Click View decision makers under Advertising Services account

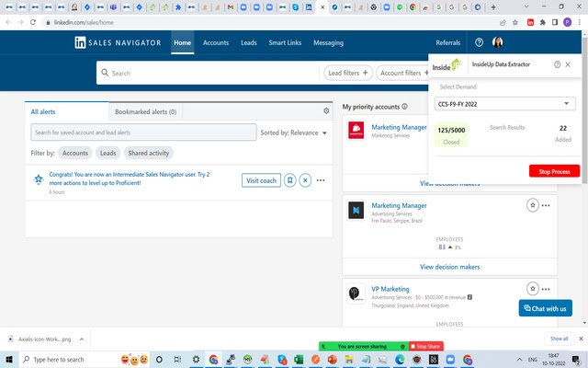click(449, 267)
